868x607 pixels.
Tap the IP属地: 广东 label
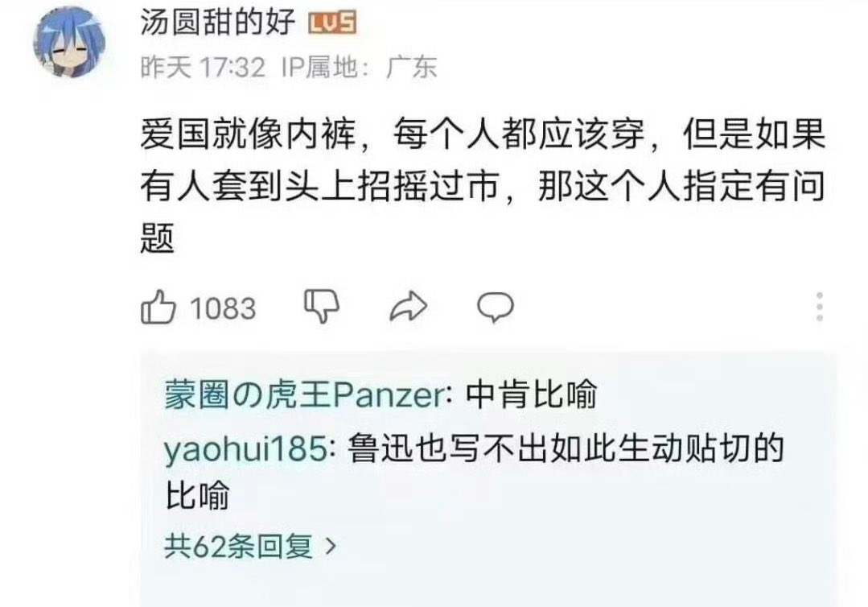[x=360, y=68]
